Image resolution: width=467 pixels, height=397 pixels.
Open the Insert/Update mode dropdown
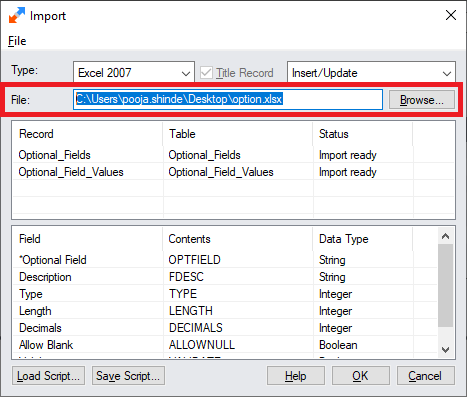click(x=371, y=72)
